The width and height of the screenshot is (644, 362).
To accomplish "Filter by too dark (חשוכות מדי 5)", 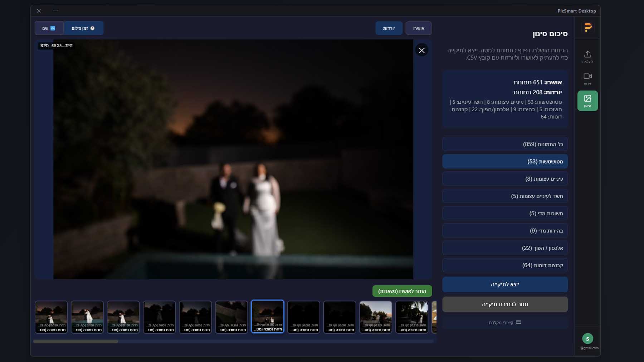I will [x=504, y=214].
